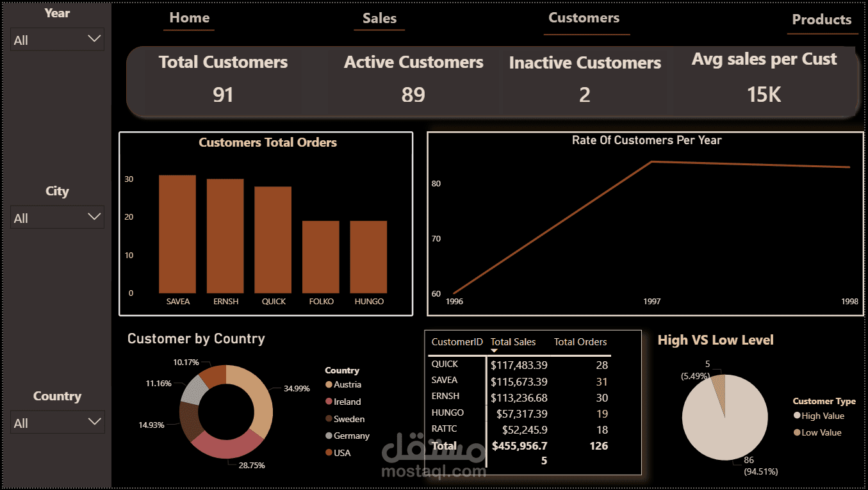Select the Avg sales per Cust 15K card
The width and height of the screenshot is (868, 490).
pos(764,80)
